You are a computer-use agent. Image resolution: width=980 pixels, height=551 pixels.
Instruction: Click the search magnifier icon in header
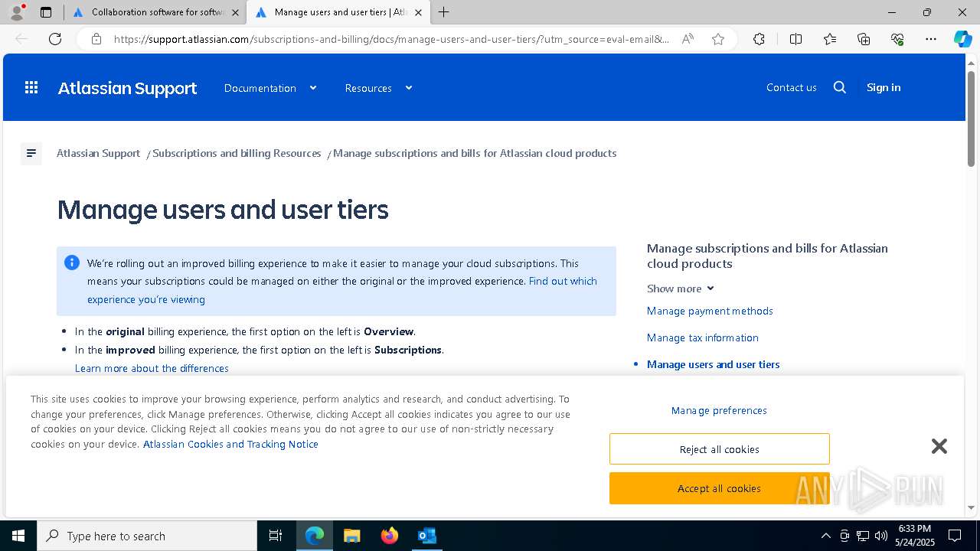[840, 87]
